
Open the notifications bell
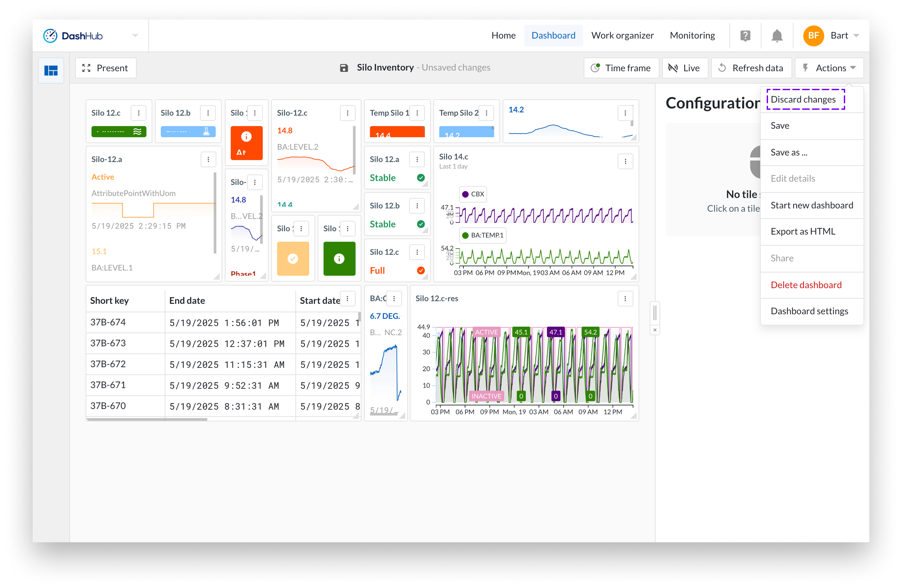777,36
